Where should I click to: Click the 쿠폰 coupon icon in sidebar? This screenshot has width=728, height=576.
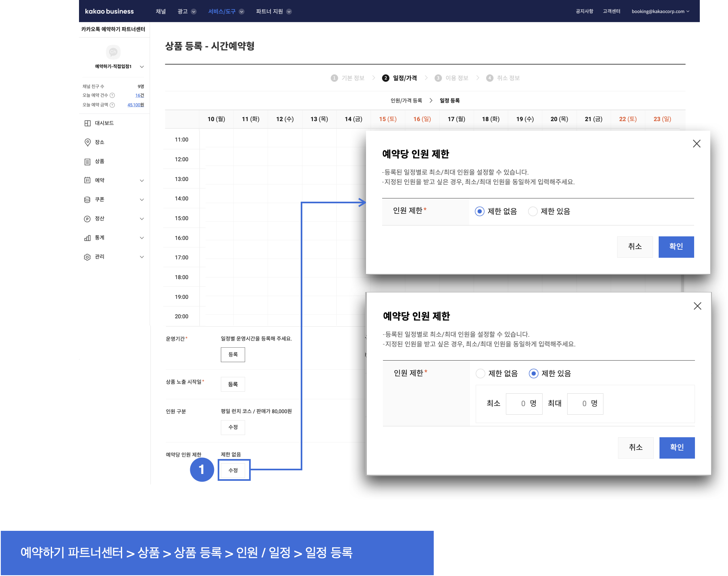pyautogui.click(x=87, y=200)
